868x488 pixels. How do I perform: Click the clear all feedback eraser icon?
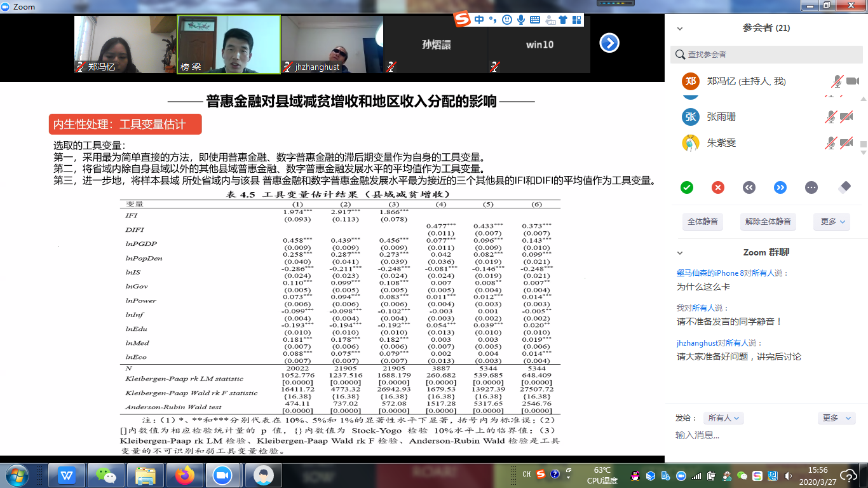(844, 187)
